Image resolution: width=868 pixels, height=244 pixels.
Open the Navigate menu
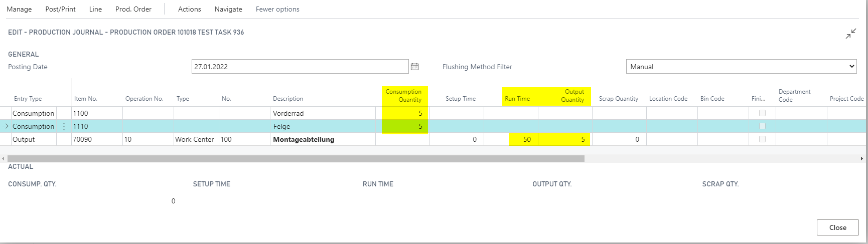228,9
